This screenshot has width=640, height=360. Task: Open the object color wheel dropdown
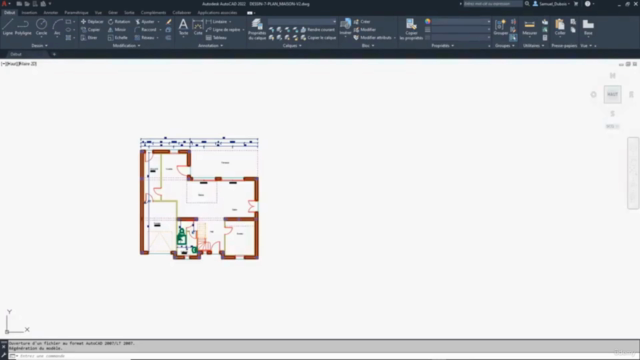(x=427, y=22)
